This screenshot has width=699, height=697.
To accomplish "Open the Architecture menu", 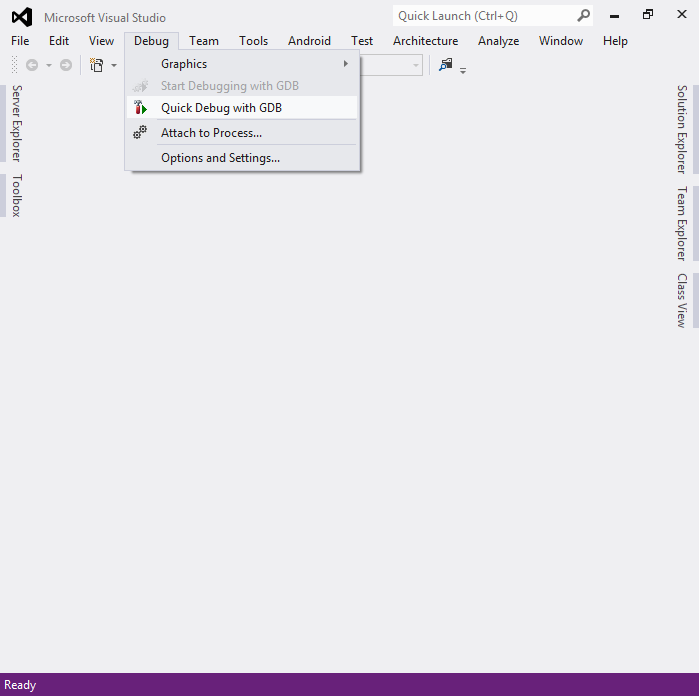I will click(x=425, y=41).
